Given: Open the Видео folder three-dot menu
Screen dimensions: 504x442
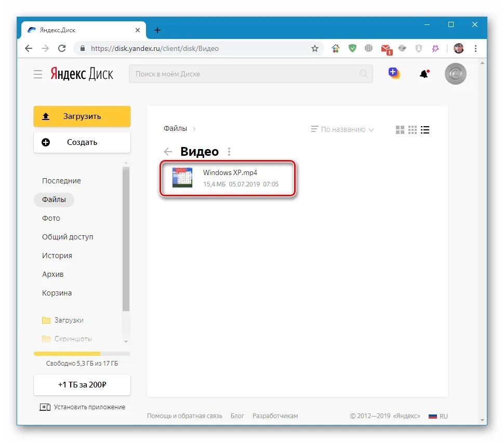Looking at the screenshot, I should click(x=229, y=152).
